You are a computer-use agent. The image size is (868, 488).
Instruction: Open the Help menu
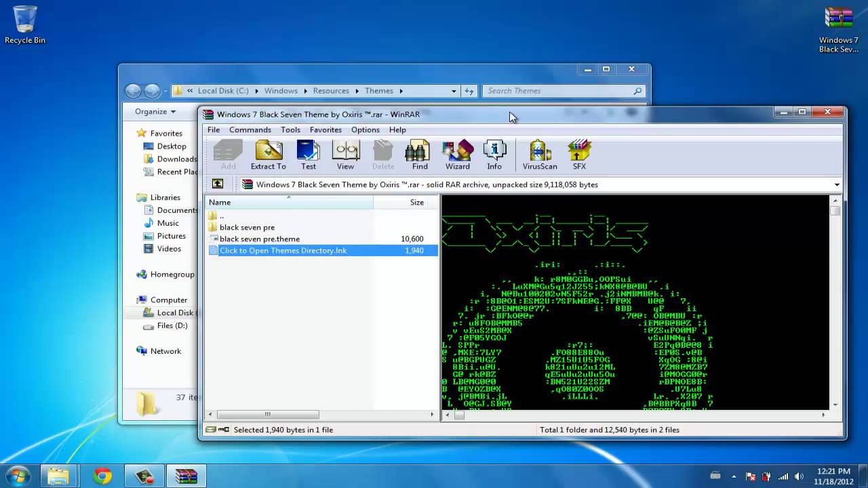coord(397,129)
